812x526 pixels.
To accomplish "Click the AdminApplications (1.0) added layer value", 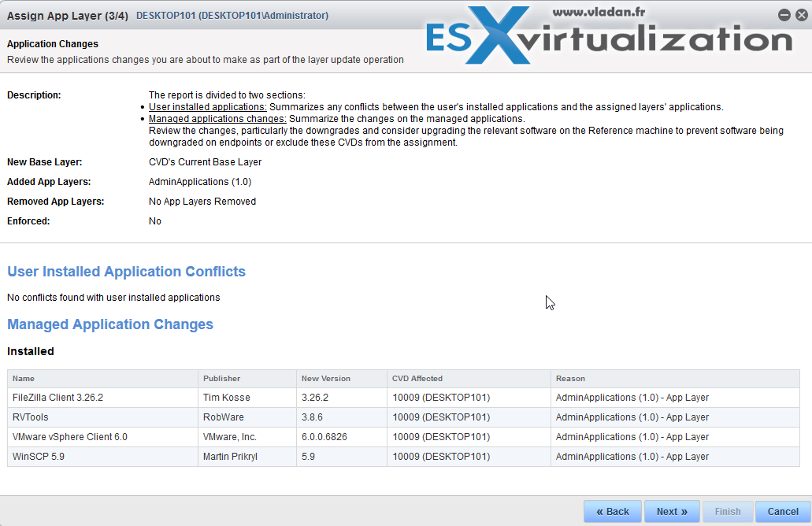I will coord(200,182).
